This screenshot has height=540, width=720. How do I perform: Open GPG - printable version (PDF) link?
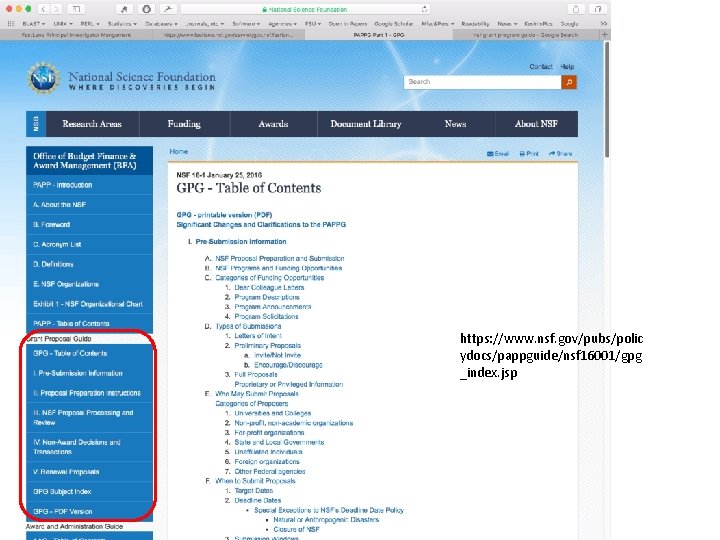point(224,215)
